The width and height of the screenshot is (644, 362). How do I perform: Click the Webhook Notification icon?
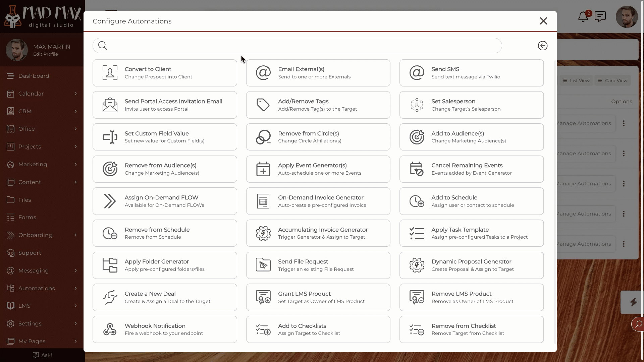tap(109, 329)
